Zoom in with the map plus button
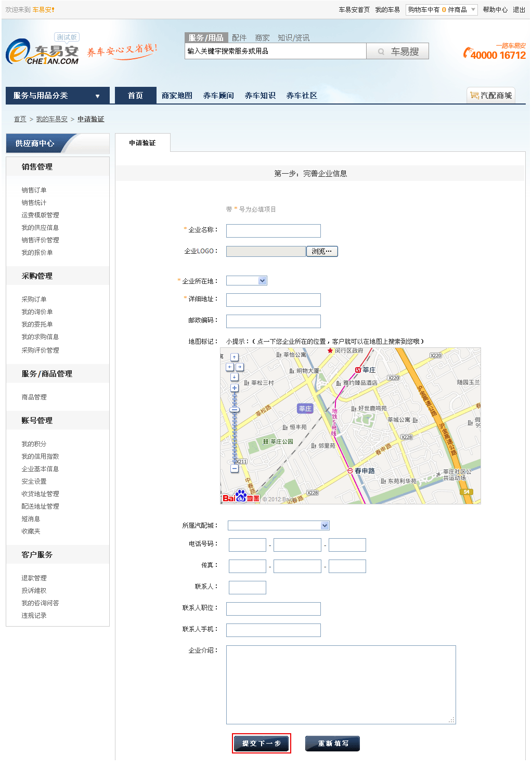 coord(235,388)
